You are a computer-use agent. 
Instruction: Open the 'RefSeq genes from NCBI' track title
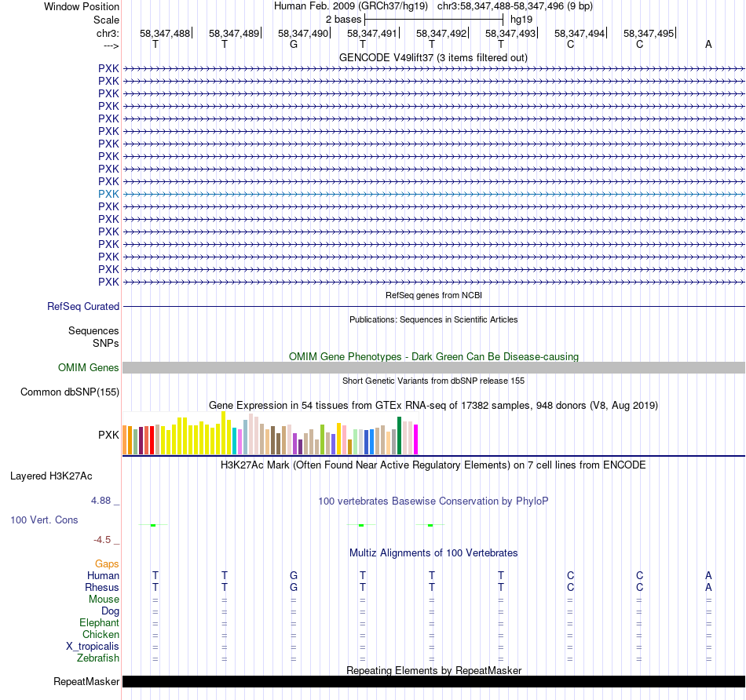(433, 295)
